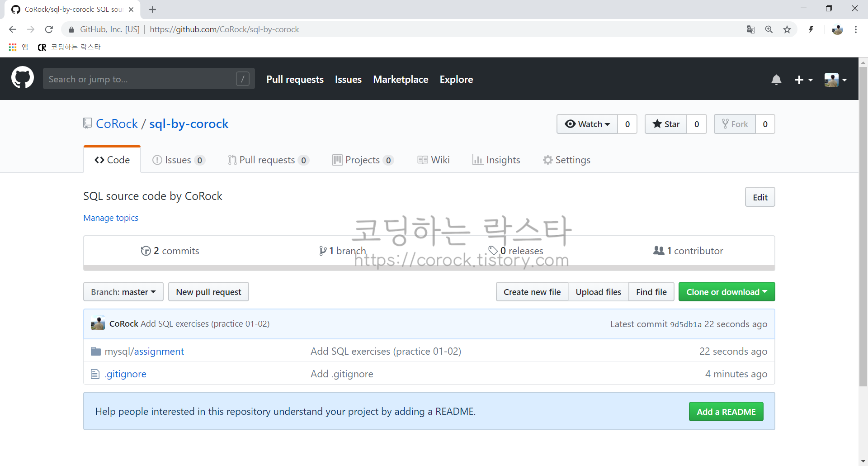
Task: Click Create new file
Action: point(532,292)
